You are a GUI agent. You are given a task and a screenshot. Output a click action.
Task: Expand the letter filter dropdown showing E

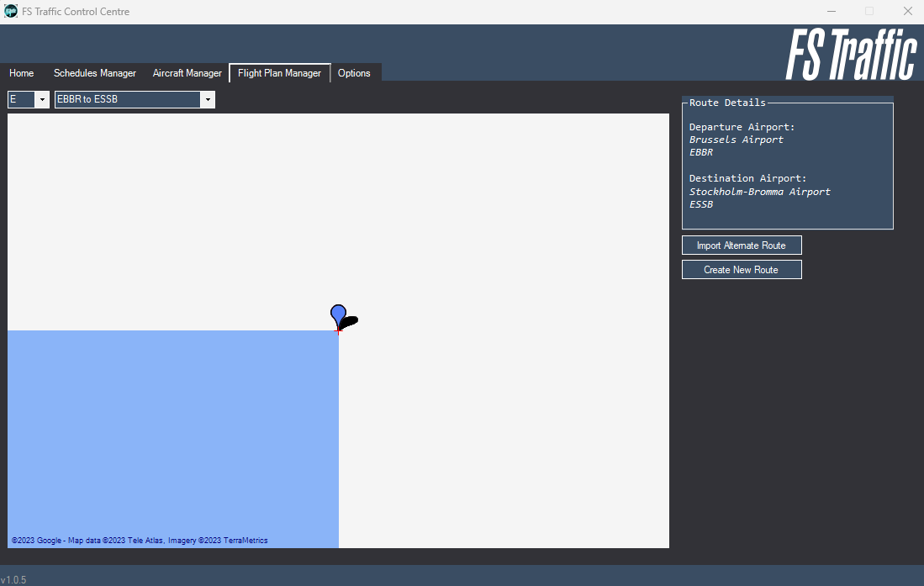click(41, 99)
